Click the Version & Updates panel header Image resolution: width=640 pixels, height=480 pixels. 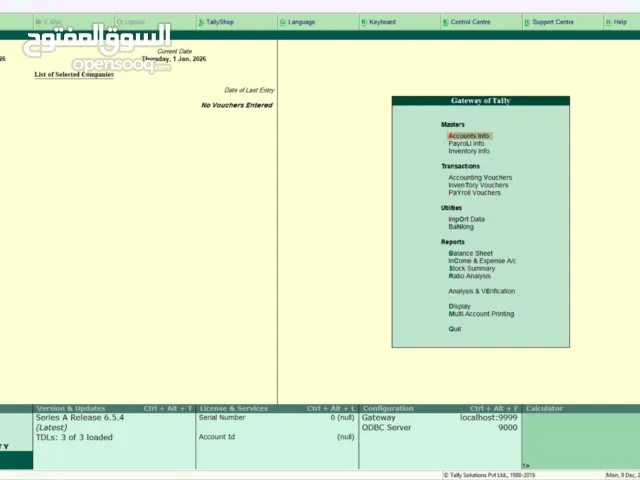[x=114, y=409]
